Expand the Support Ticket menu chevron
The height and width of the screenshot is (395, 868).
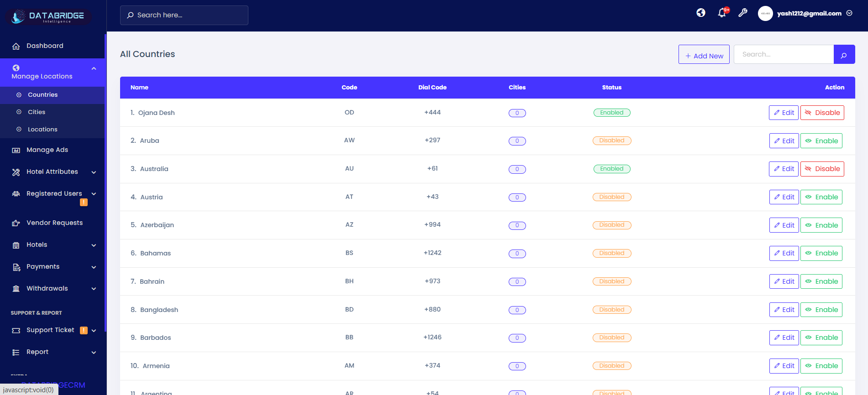tap(94, 331)
